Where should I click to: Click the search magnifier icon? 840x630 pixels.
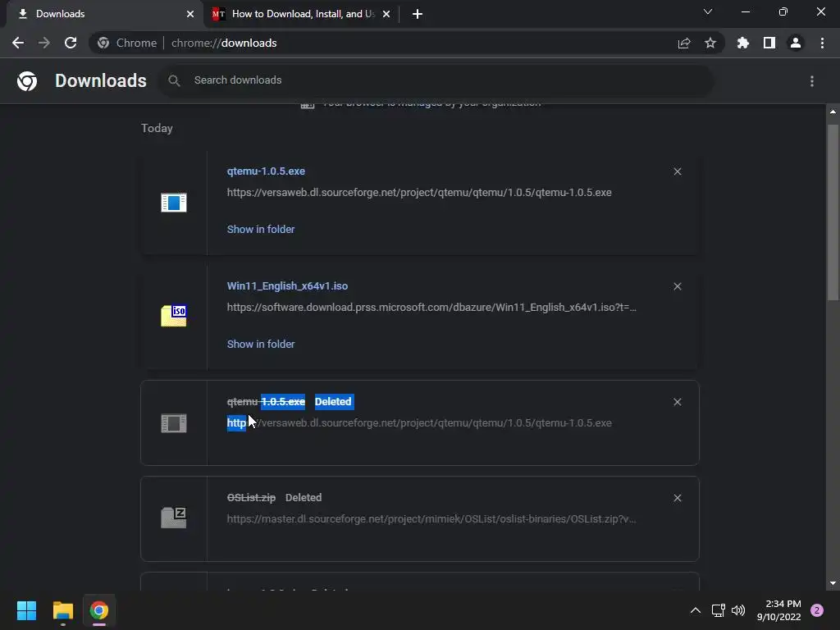tap(174, 81)
